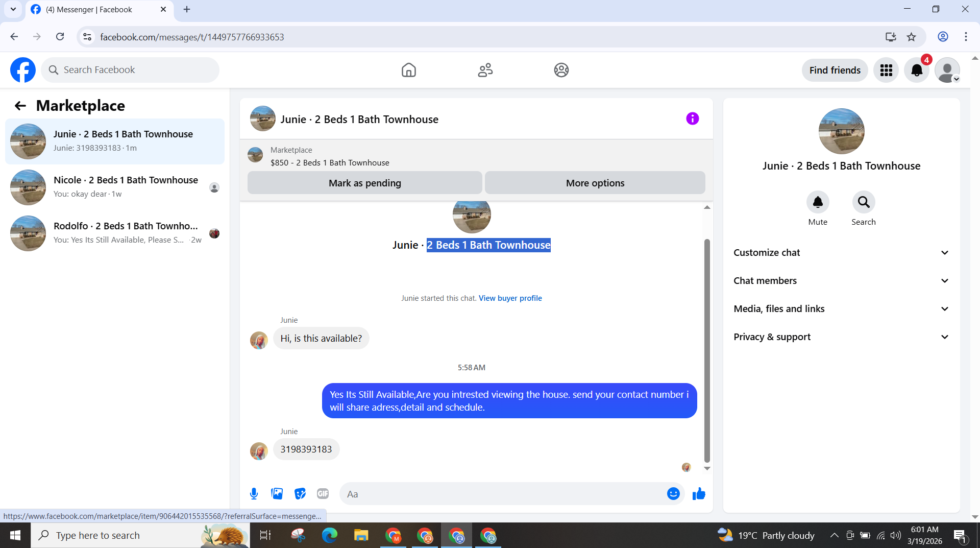Open the notifications bell with badge
This screenshot has width=980, height=548.
[917, 70]
